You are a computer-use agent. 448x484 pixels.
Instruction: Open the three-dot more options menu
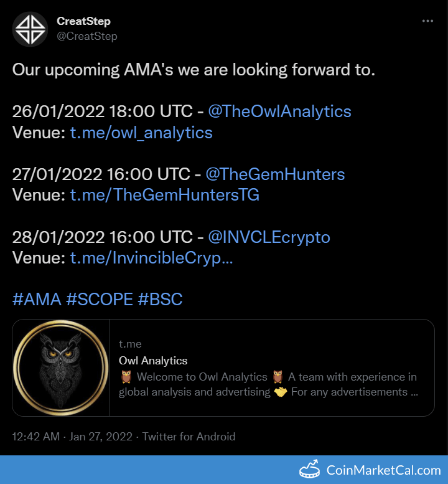(x=427, y=21)
